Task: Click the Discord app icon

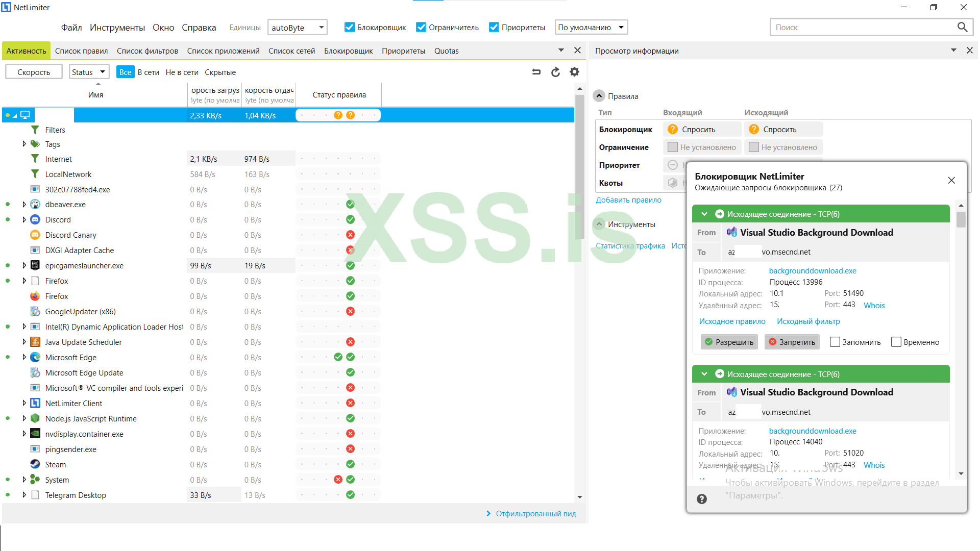Action: (35, 220)
